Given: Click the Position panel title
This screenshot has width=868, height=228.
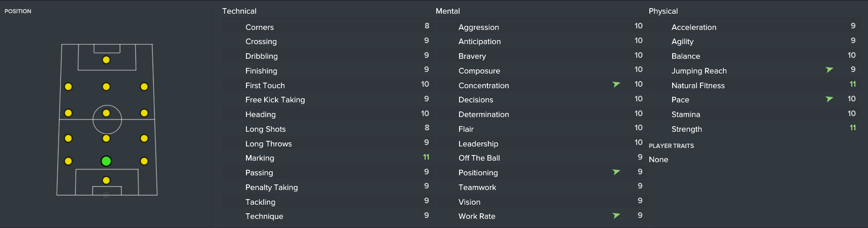Looking at the screenshot, I should [x=18, y=11].
